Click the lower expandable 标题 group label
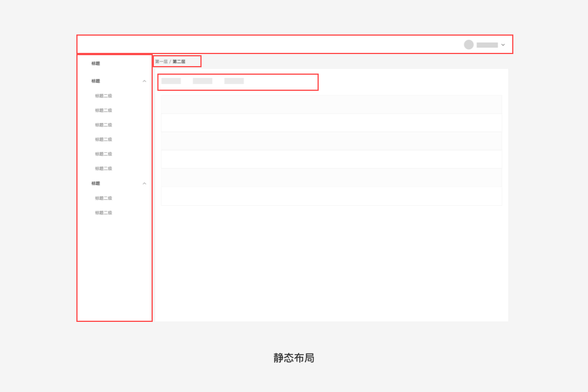Image resolution: width=588 pixels, height=392 pixels. [96, 183]
